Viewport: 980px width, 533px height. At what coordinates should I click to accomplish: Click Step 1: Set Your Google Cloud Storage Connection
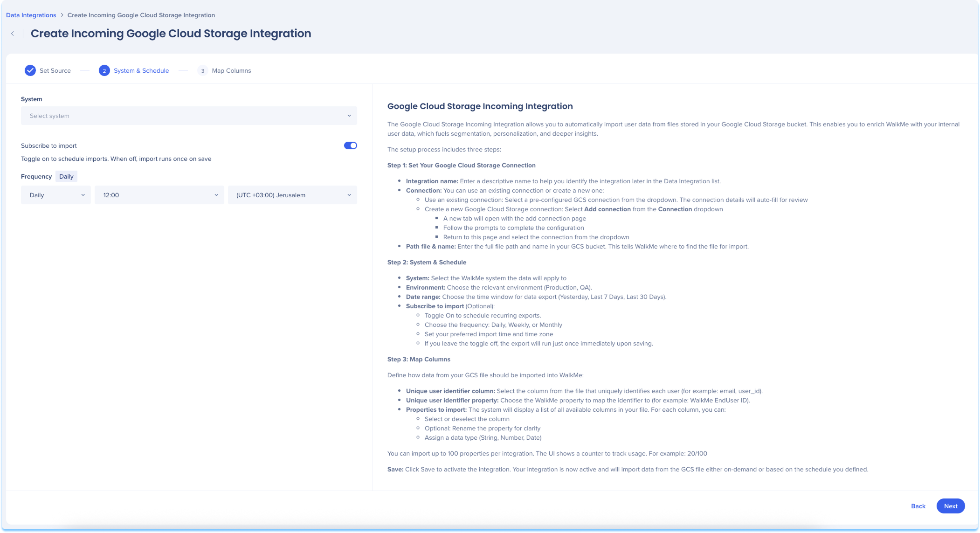pos(462,165)
